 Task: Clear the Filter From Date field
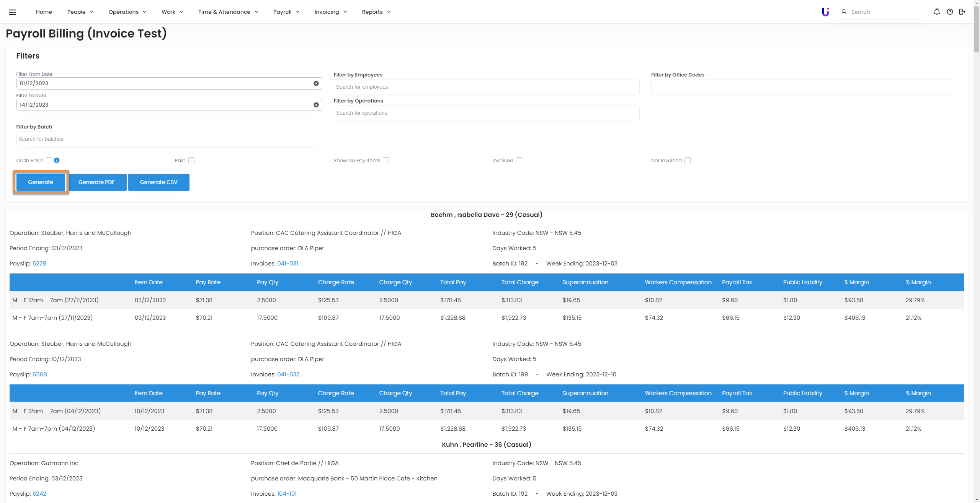click(316, 83)
